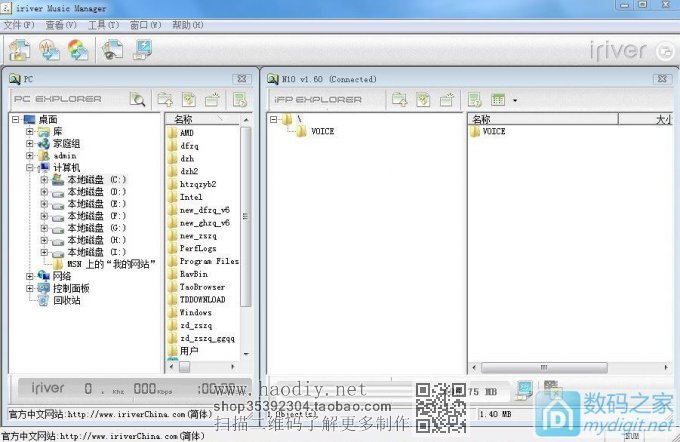
Task: Click the monitor icon in main toolbar
Action: 143,49
